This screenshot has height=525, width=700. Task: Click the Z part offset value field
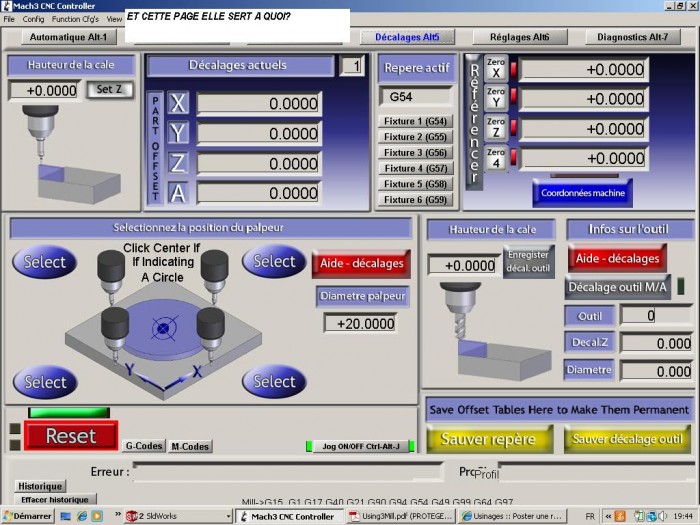point(259,163)
